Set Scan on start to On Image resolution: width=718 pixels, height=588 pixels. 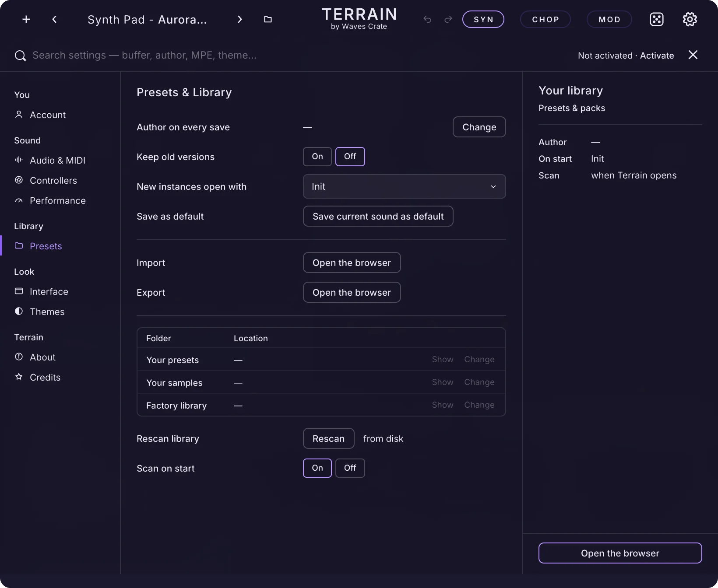coord(317,468)
